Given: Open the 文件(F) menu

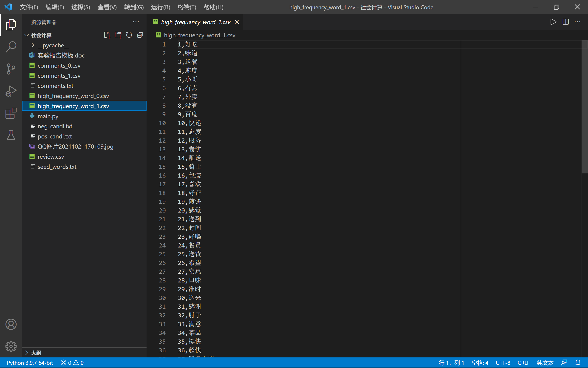Looking at the screenshot, I should click(x=29, y=7).
